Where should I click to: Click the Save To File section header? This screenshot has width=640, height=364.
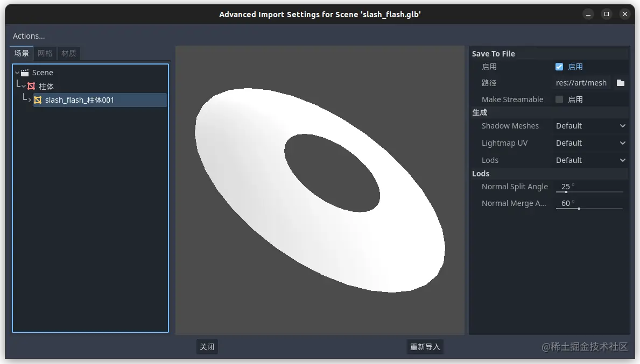549,54
